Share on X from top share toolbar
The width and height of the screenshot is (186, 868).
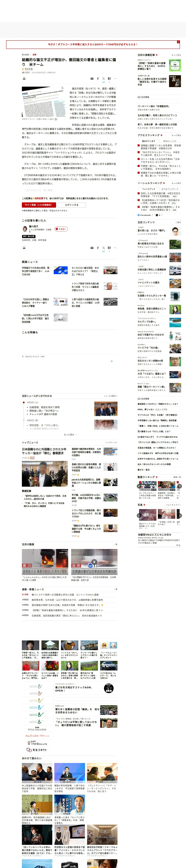[x=104, y=79]
